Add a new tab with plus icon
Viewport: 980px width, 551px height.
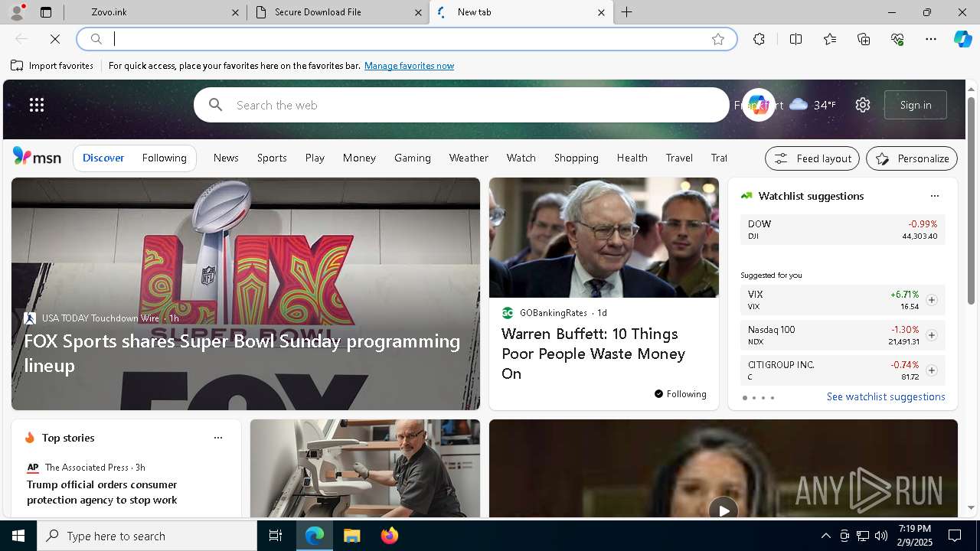point(626,12)
